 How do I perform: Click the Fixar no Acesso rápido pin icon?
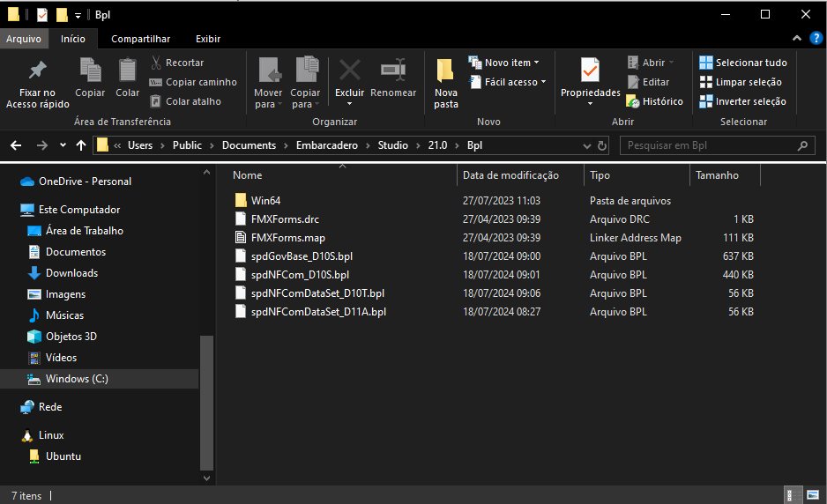(37, 70)
